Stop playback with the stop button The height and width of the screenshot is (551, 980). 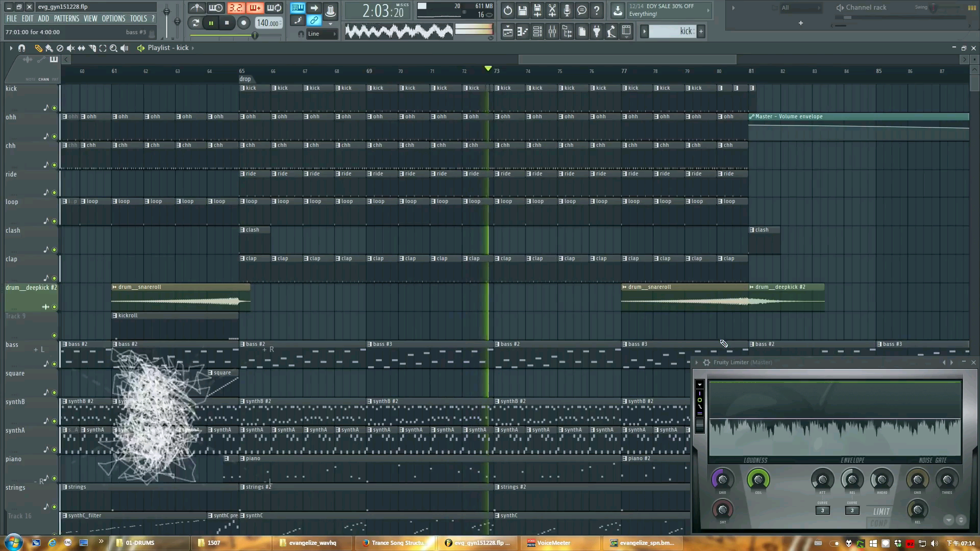[227, 23]
